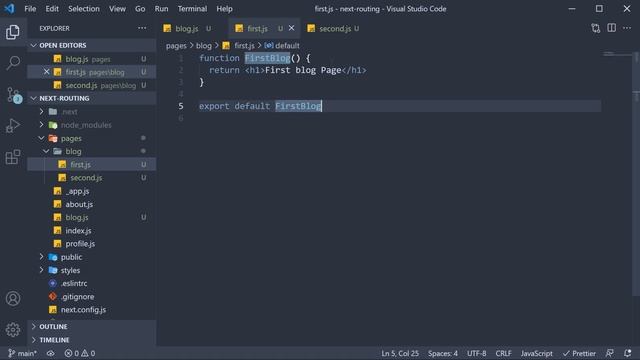Click pages breadcrumb segment

coord(176,46)
